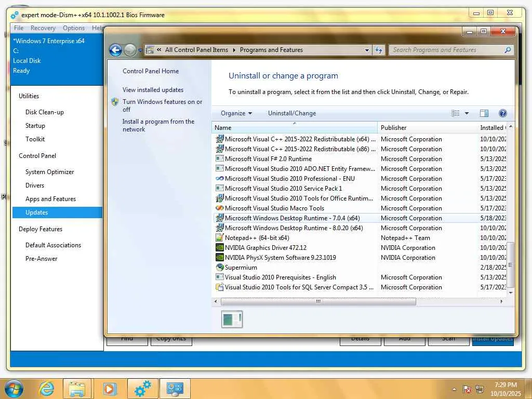
Task: Expand the views options dropdown arrow
Action: 467,113
